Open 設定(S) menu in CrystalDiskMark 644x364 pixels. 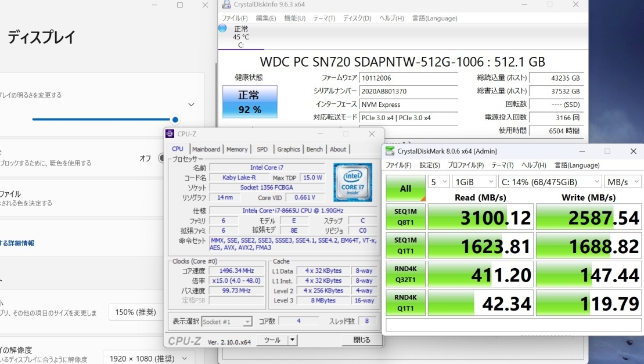(x=430, y=165)
